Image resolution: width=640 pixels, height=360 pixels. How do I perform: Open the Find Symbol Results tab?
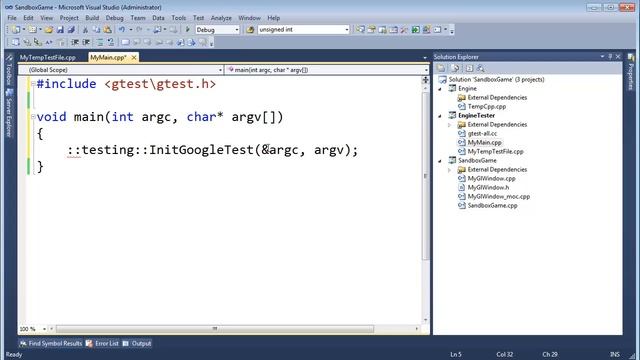click(51, 344)
